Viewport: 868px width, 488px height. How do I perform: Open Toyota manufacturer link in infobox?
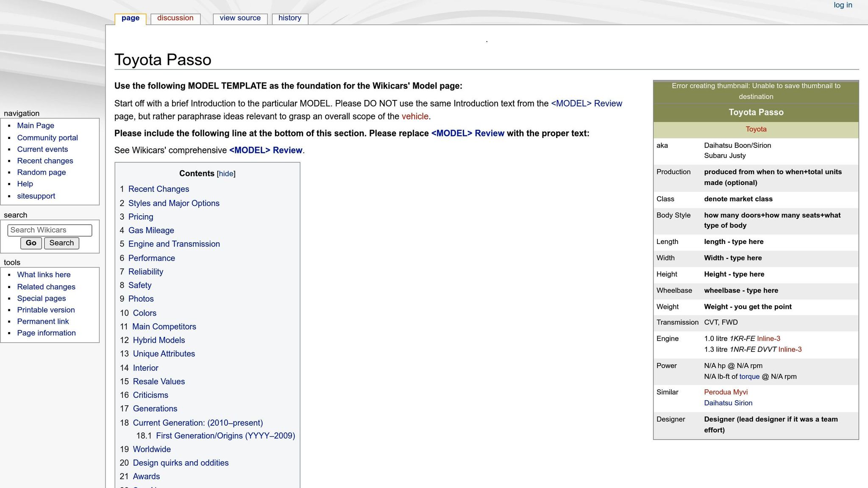pos(756,129)
